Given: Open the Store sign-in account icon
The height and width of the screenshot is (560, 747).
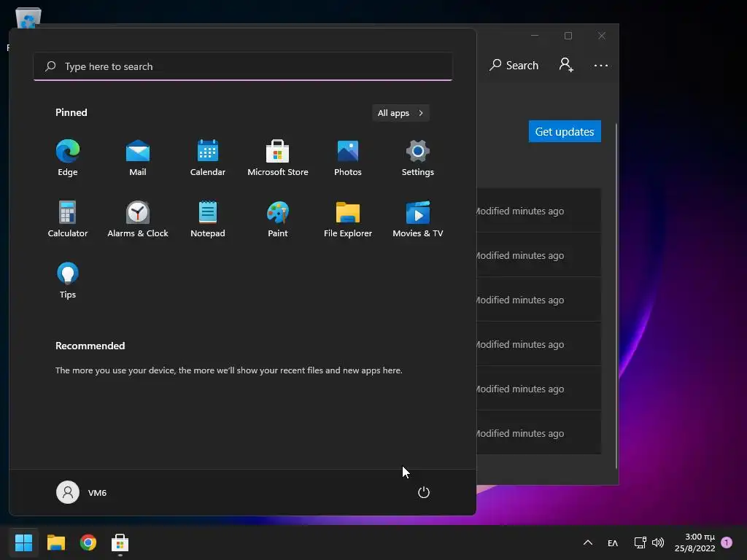Looking at the screenshot, I should (x=566, y=65).
